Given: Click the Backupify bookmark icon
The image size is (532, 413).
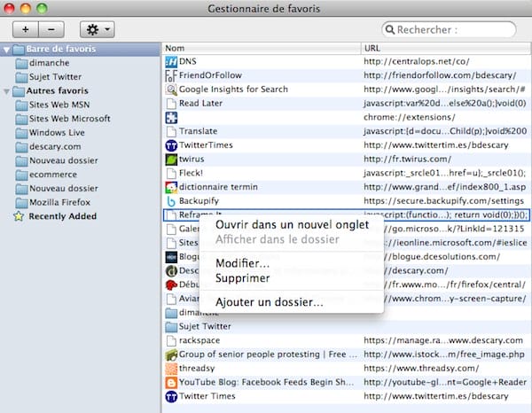Looking at the screenshot, I should pos(171,201).
